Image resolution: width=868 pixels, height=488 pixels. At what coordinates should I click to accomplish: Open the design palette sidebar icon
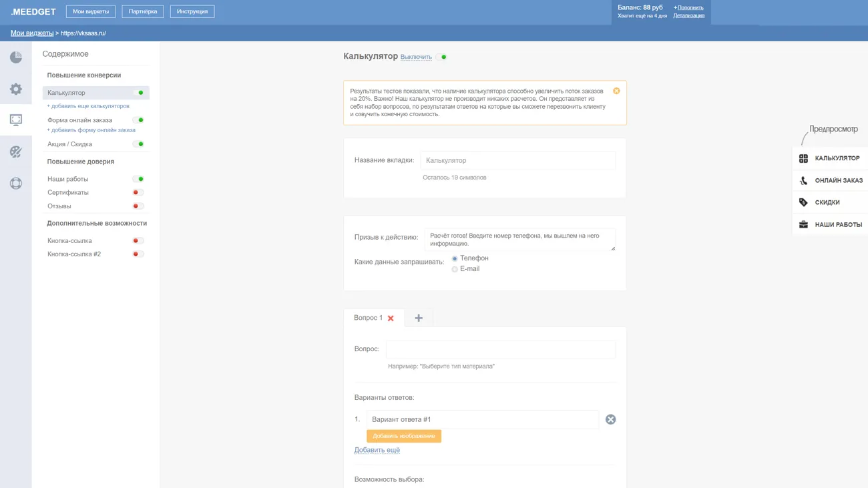[16, 152]
